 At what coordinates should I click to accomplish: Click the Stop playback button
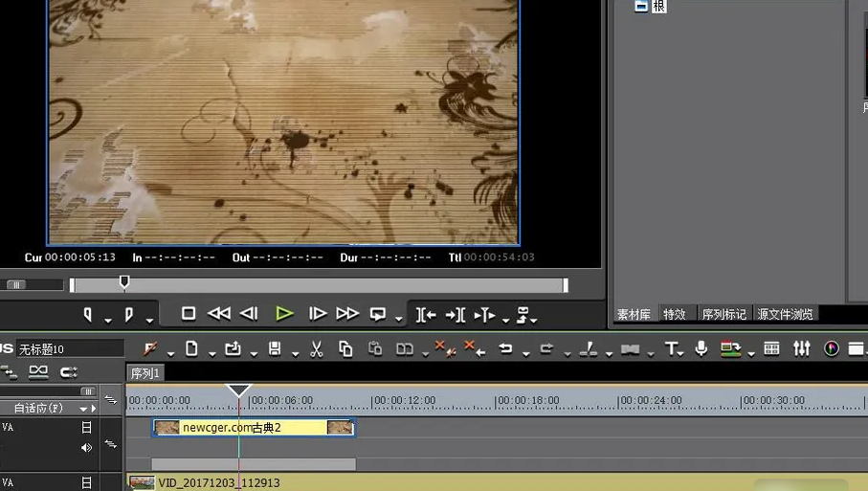tap(189, 314)
